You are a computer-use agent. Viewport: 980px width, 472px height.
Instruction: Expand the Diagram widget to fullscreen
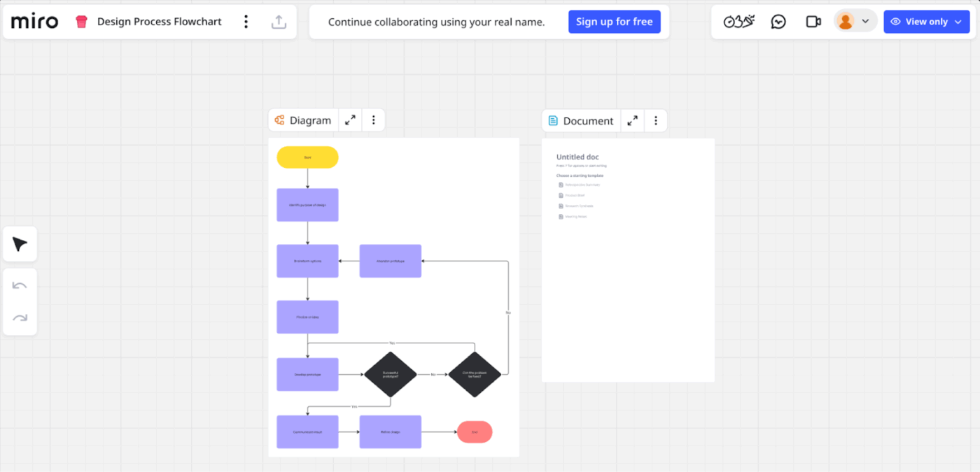click(x=349, y=120)
